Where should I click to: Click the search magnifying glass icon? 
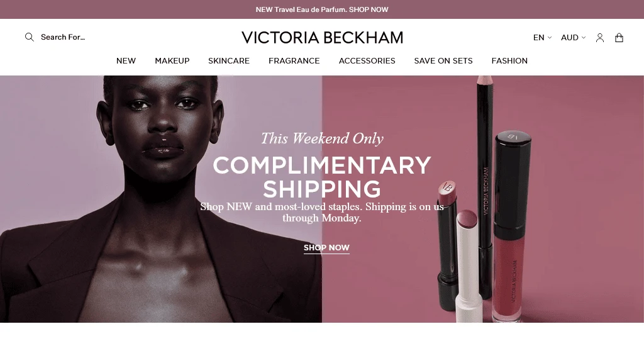pos(29,37)
